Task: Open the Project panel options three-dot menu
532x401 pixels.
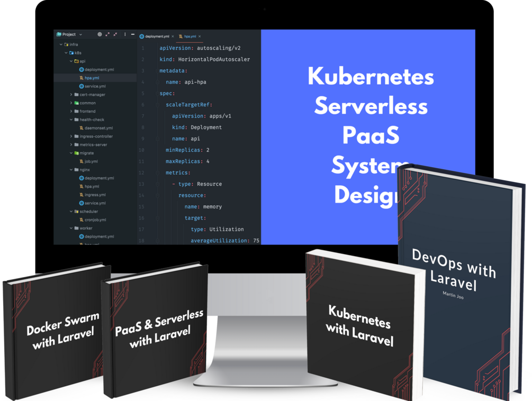Action: click(x=125, y=34)
